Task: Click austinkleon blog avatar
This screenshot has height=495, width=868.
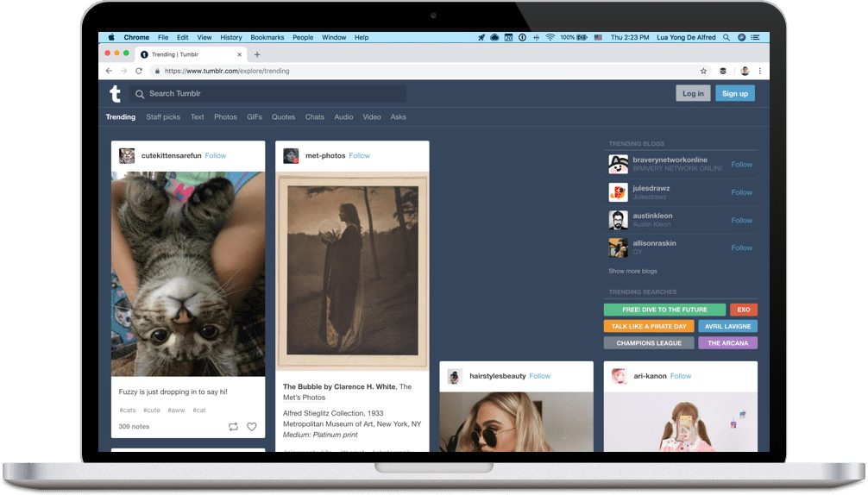Action: 618,220
